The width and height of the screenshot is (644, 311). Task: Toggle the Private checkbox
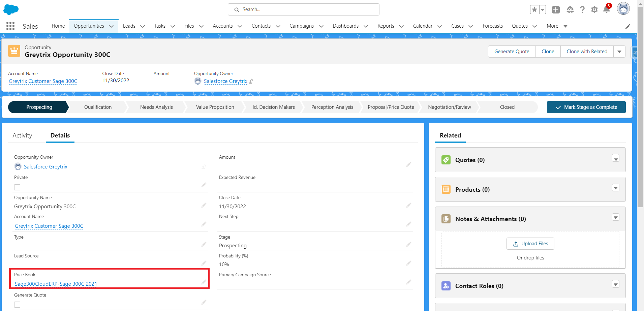(17, 187)
